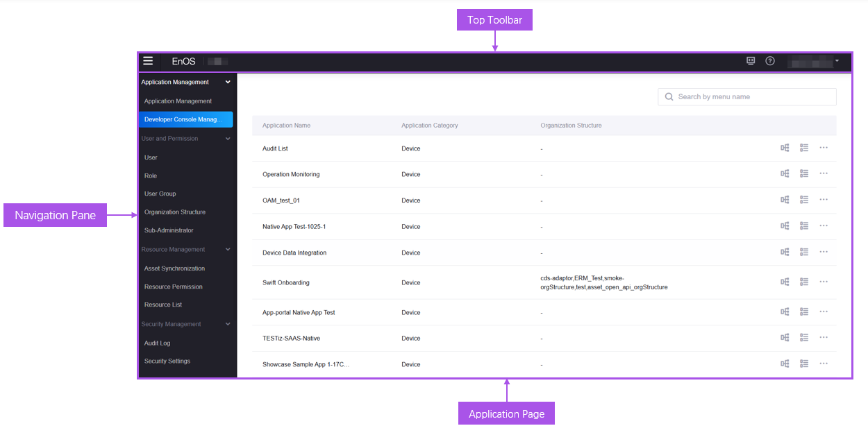This screenshot has height=435, width=868.
Task: Collapse the User and Permission section
Action: tap(228, 139)
